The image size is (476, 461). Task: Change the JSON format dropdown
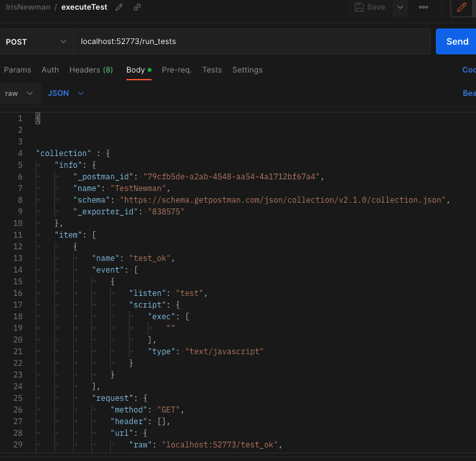65,93
